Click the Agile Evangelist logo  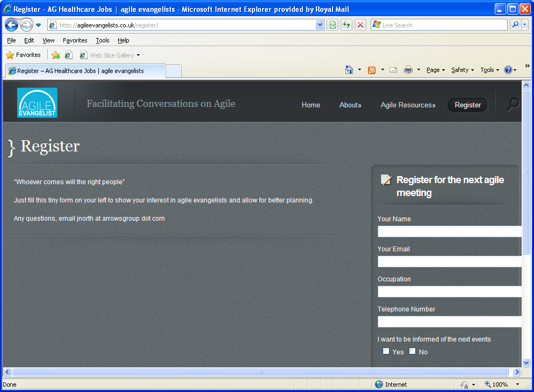coord(37,103)
